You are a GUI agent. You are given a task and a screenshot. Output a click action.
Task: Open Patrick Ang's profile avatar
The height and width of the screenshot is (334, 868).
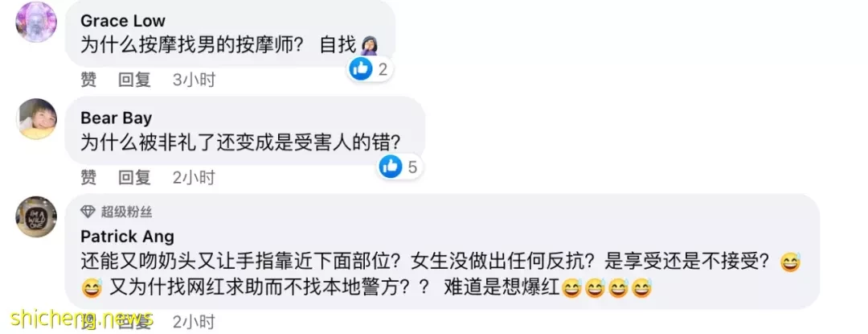tap(36, 216)
